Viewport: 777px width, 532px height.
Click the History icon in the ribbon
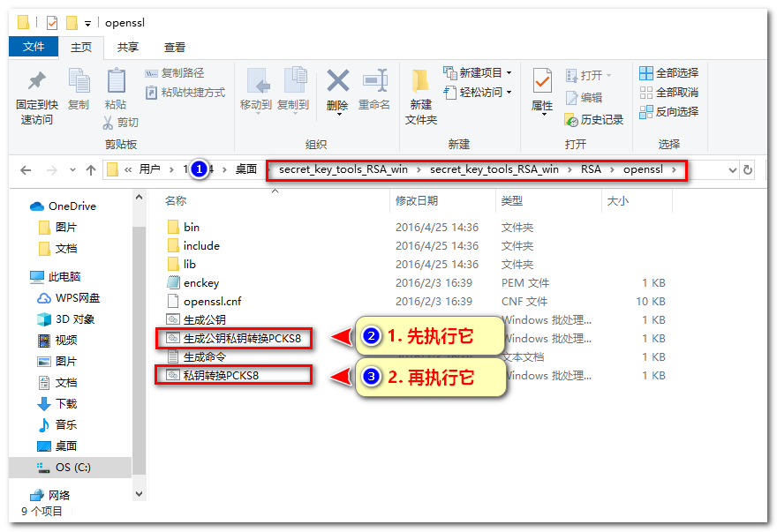click(571, 119)
